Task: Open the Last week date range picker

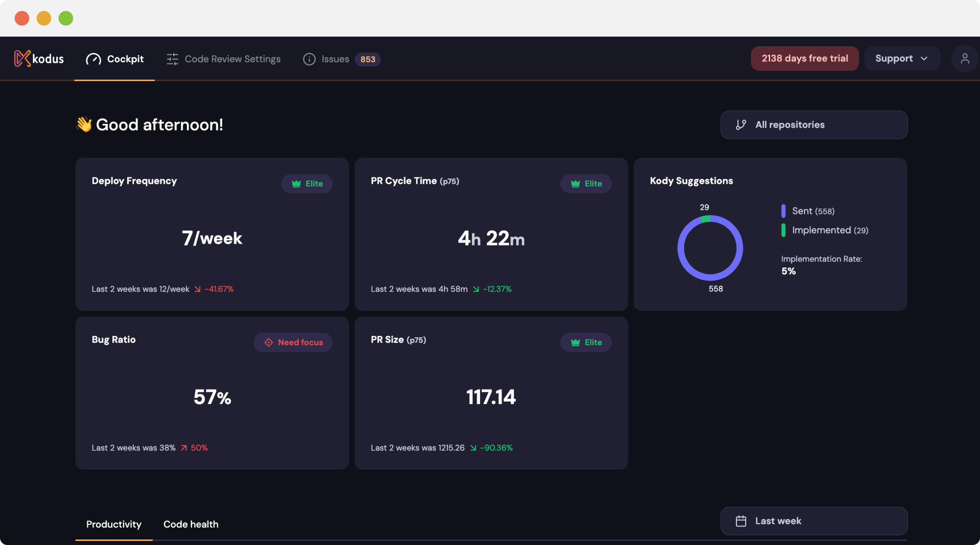Action: click(x=814, y=521)
